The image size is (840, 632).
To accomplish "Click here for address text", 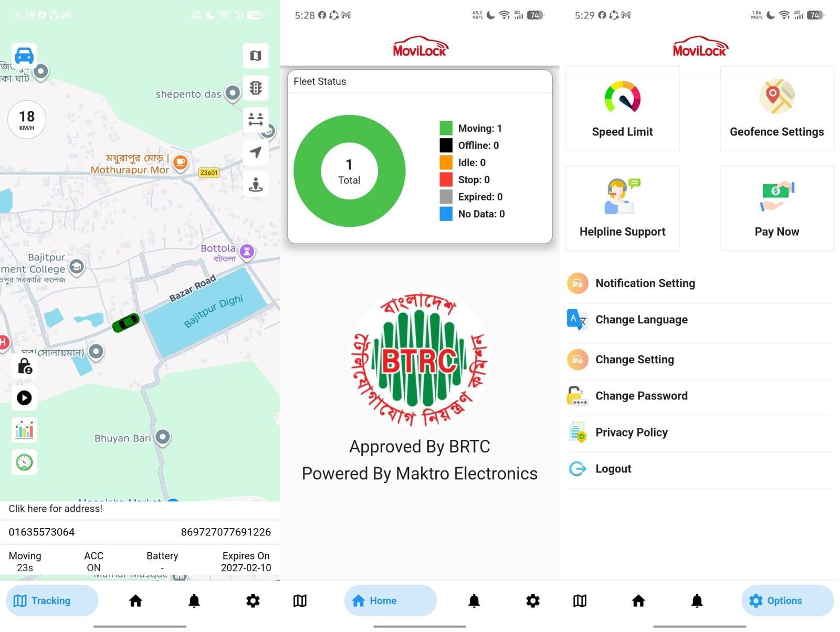I will pyautogui.click(x=56, y=509).
